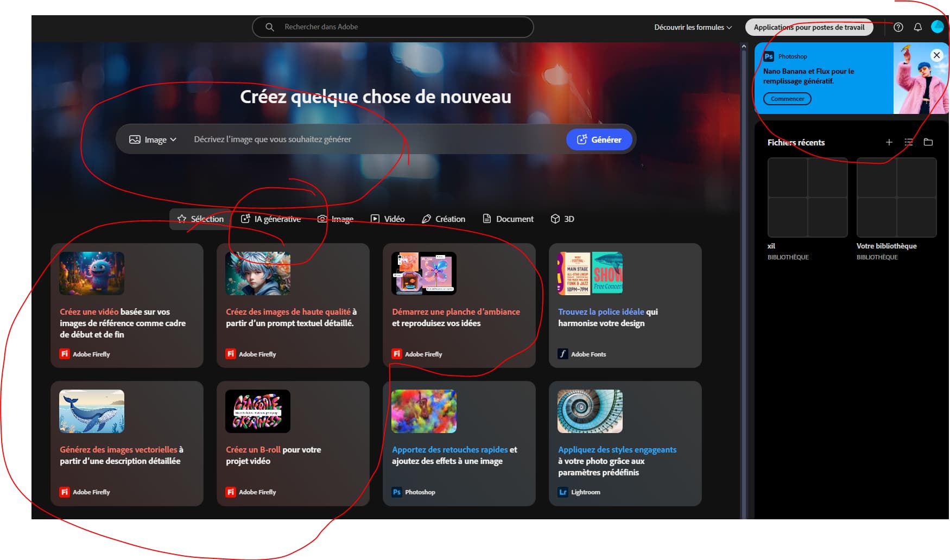
Task: Click the folder icon in Fichiers récents
Action: 928,142
